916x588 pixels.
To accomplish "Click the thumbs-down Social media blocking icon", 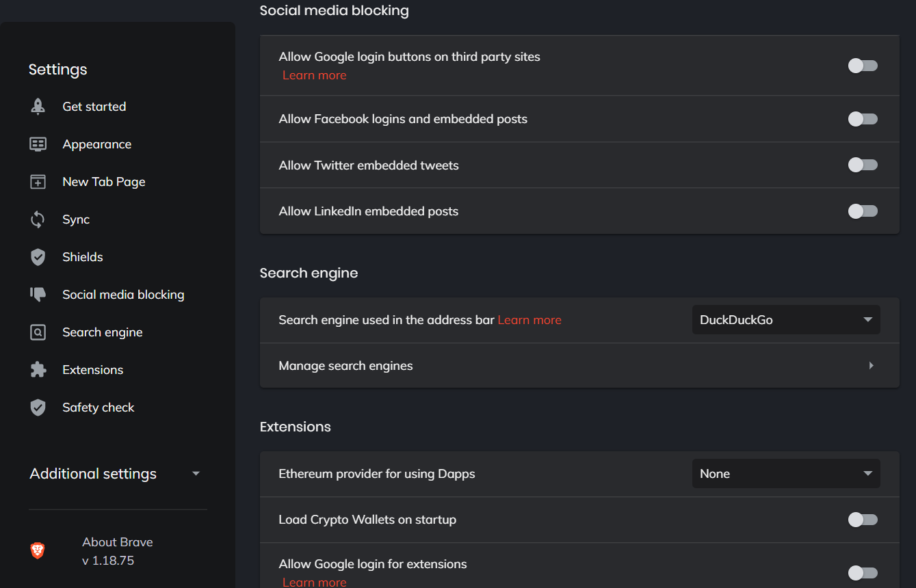I will (x=38, y=295).
